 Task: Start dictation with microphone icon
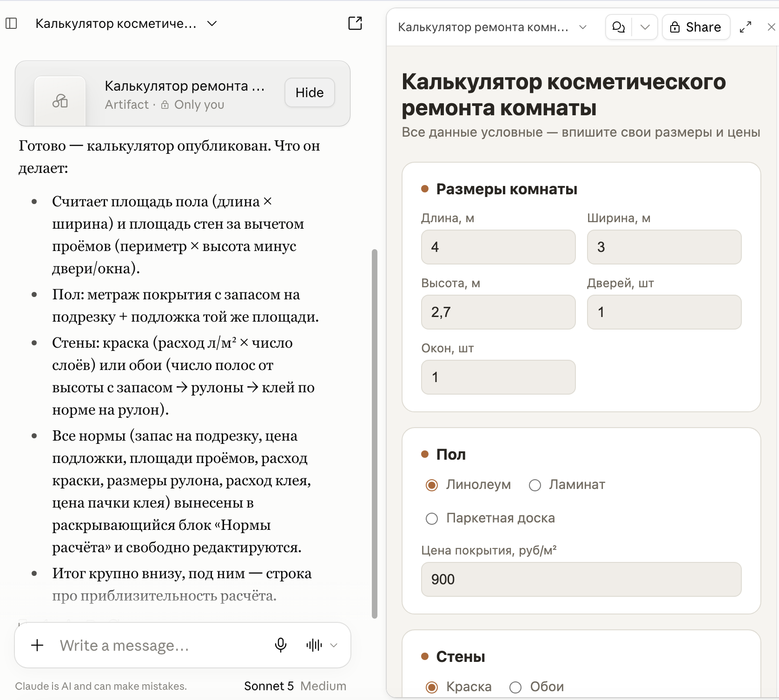tap(281, 645)
